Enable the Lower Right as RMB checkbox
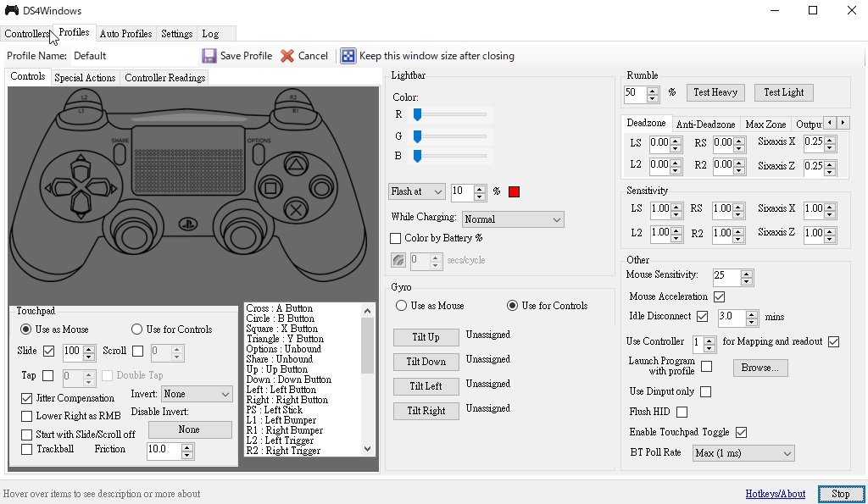Screen dimensions: 868x504 coord(27,416)
